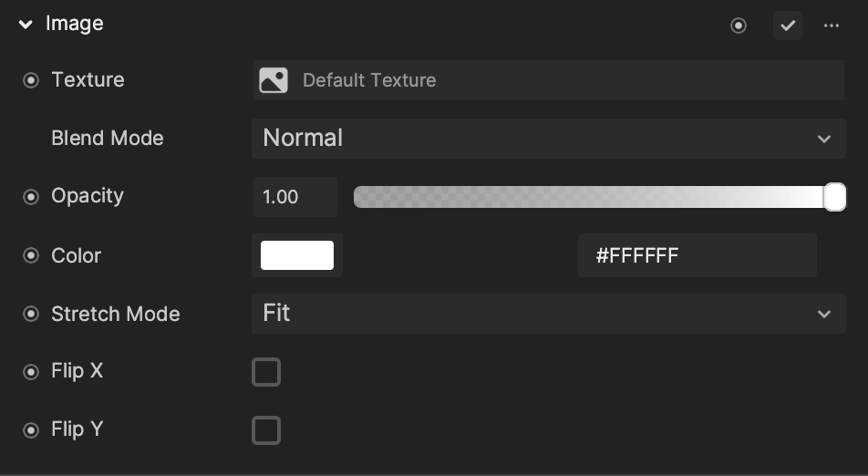Image resolution: width=868 pixels, height=476 pixels.
Task: Toggle the Image component enabled checkmark
Action: click(x=788, y=26)
